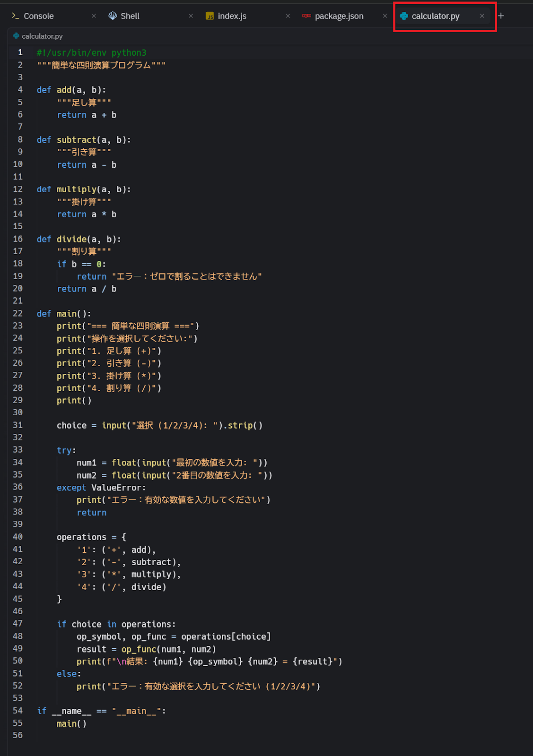This screenshot has width=533, height=756.
Task: Click line number 22 in the gutter
Action: 17,313
